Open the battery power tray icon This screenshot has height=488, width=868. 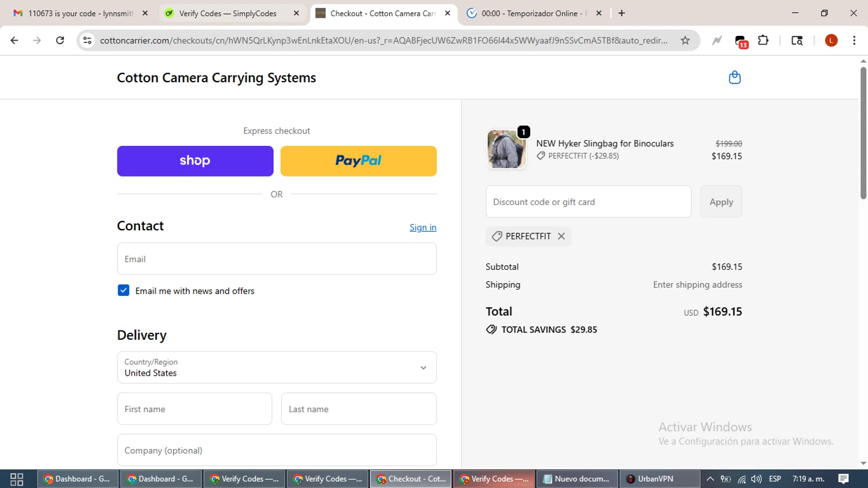pos(726,479)
